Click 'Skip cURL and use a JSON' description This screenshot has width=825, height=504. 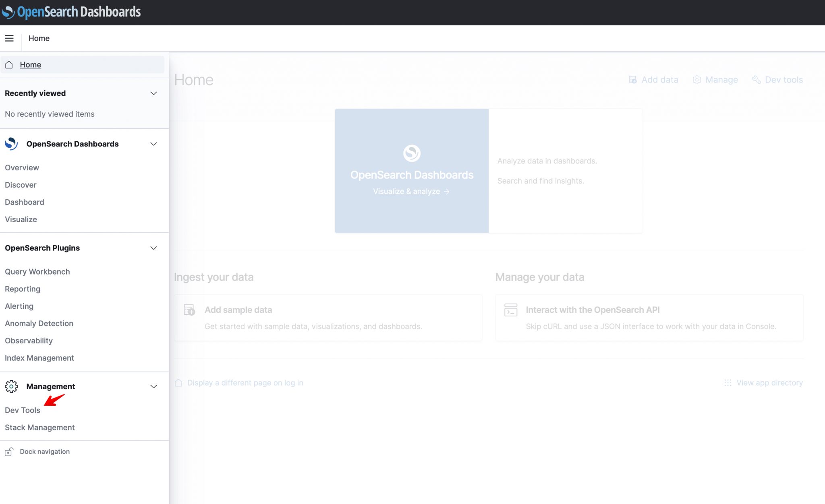[651, 326]
